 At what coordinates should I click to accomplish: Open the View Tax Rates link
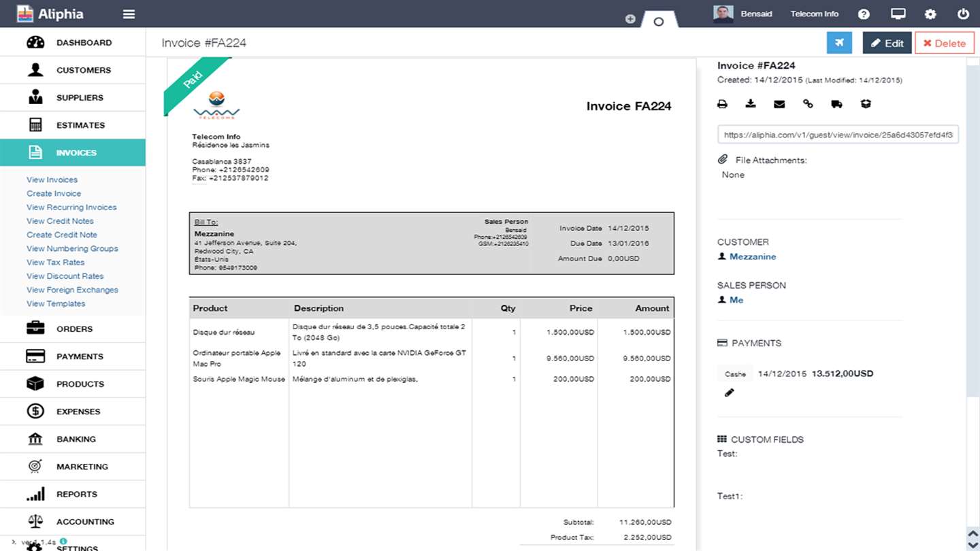56,262
